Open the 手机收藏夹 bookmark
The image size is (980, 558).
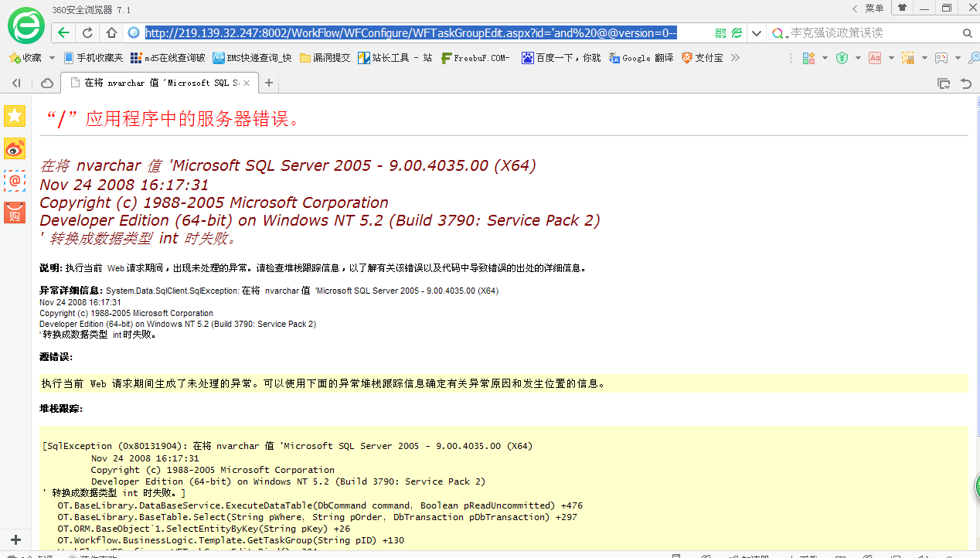(94, 58)
